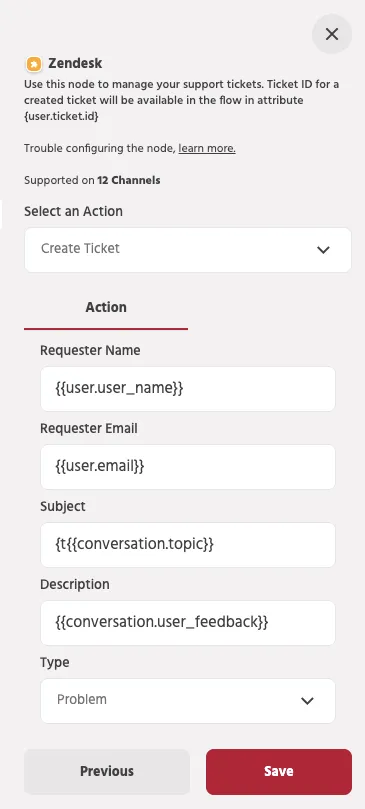The width and height of the screenshot is (365, 809).
Task: Select the Requester Email field with user.email
Action: (188, 466)
